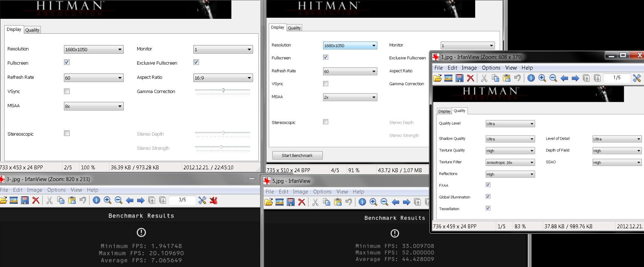
Task: Go to previous image in 5.jpg window
Action: point(395,202)
